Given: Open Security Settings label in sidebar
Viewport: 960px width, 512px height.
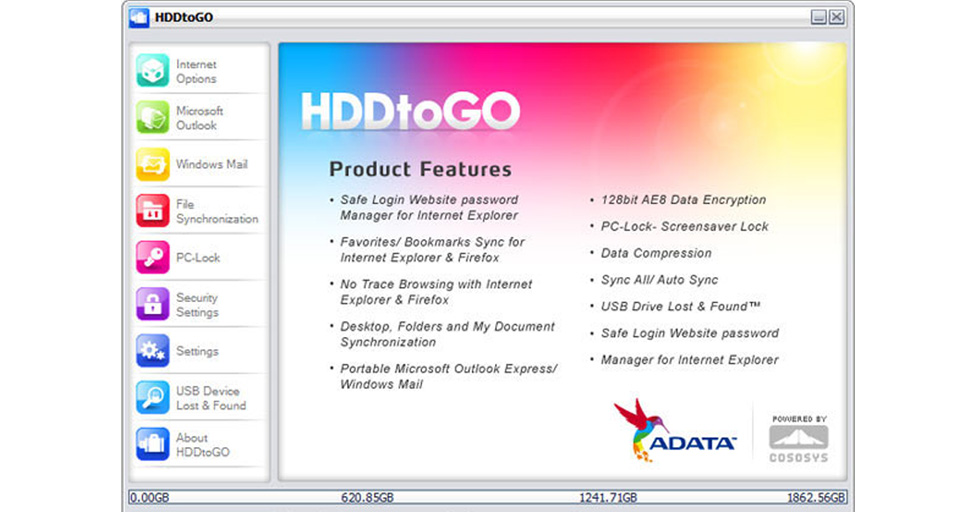Looking at the screenshot, I should pyautogui.click(x=197, y=304).
